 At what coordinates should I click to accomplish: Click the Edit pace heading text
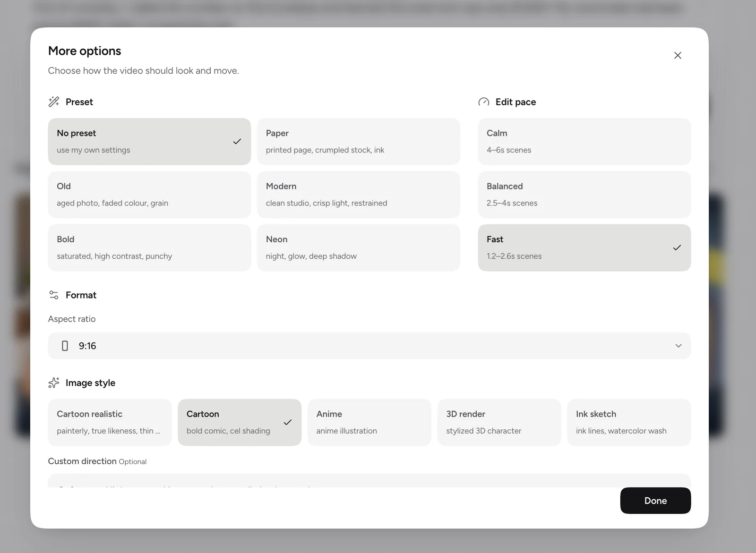pos(515,102)
